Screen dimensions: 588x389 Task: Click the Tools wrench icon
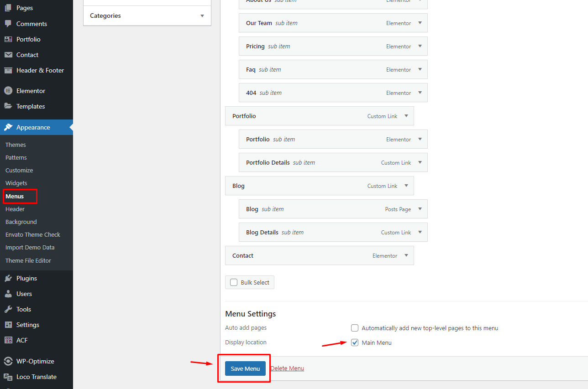8,309
